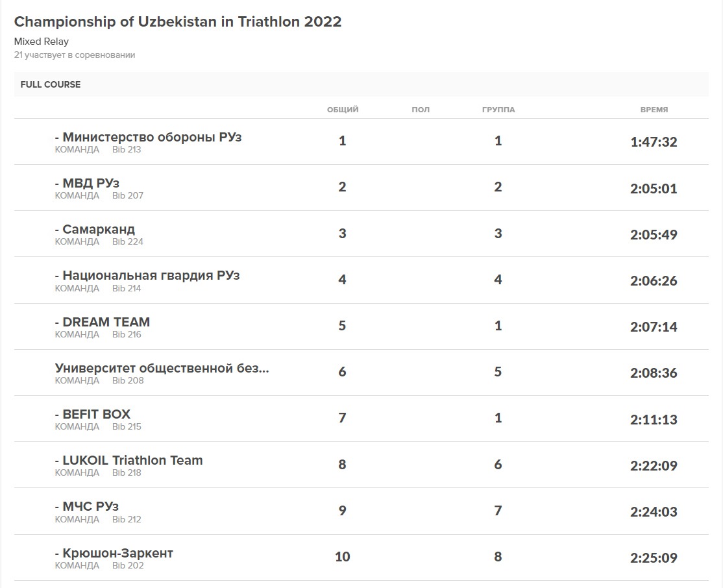The width and height of the screenshot is (723, 588).
Task: Select the FULL COURSE section header
Action: 51,84
